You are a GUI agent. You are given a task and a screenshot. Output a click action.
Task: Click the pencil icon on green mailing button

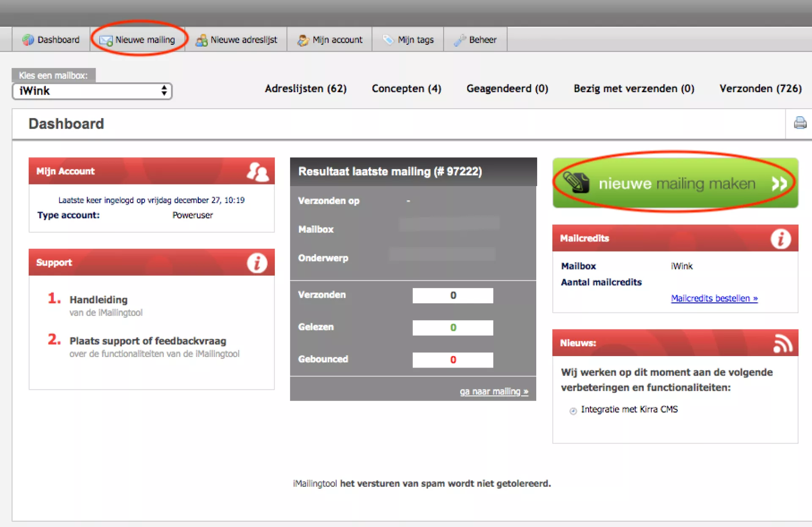(576, 183)
